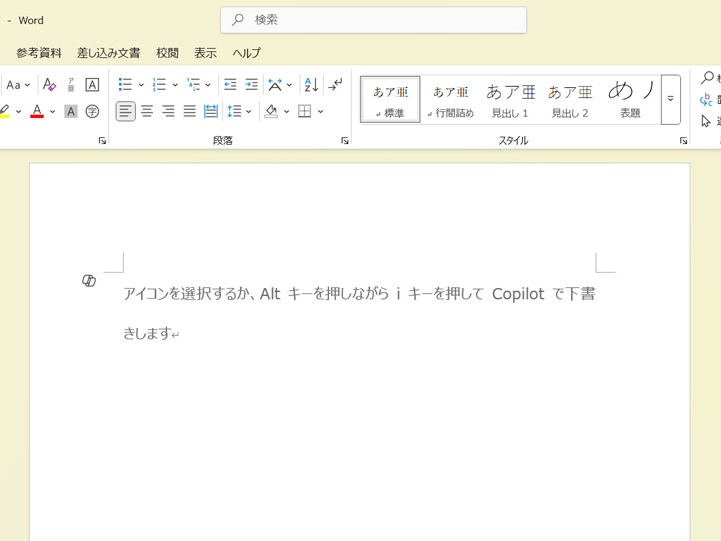Click the Copilot icon beside the document

click(x=89, y=280)
